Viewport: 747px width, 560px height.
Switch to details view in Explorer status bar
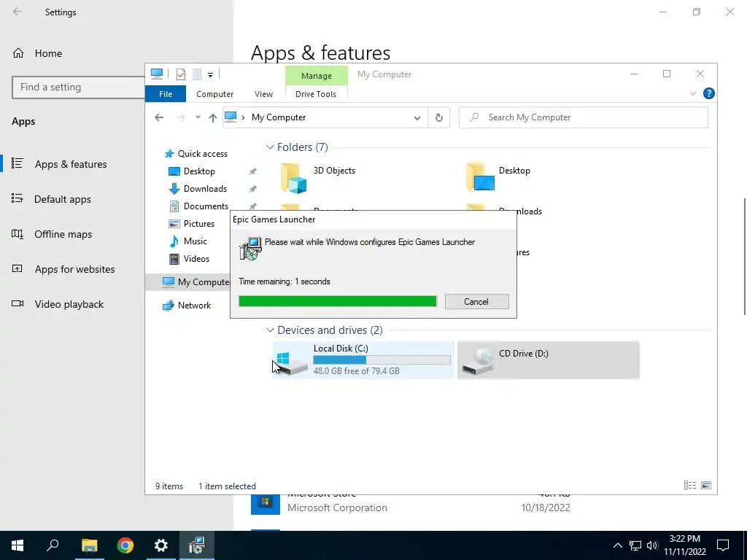click(690, 485)
